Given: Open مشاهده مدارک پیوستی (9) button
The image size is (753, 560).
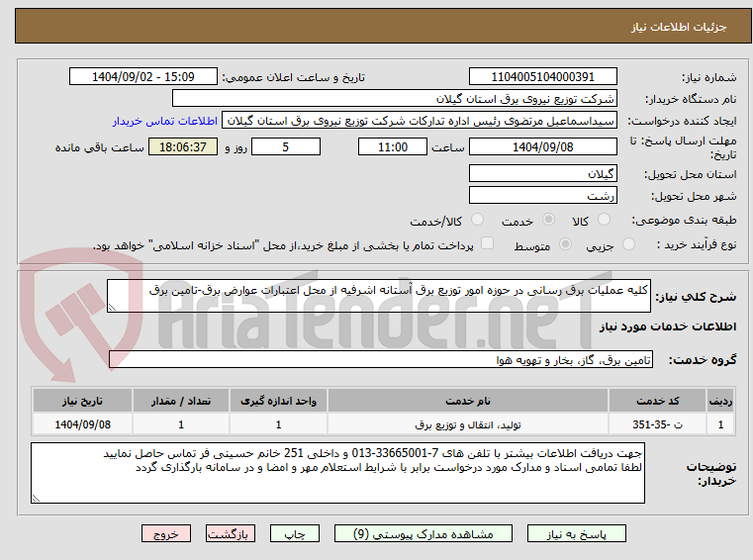Looking at the screenshot, I should (x=424, y=533).
